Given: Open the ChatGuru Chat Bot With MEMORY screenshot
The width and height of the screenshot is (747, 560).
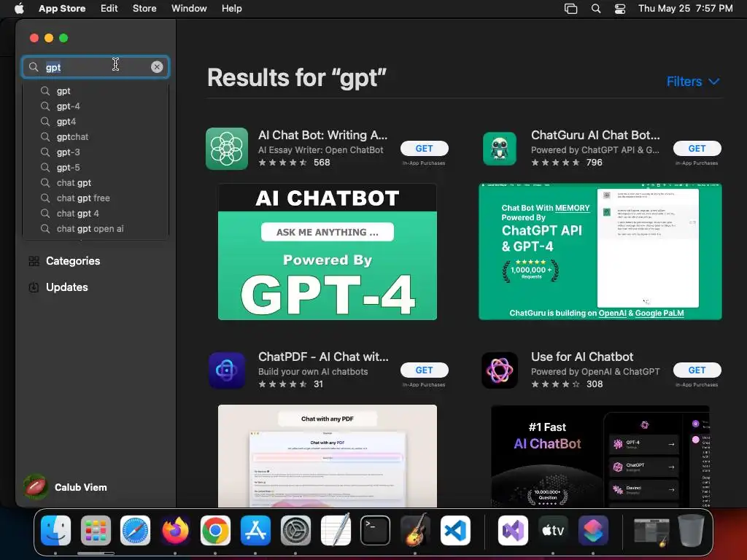Looking at the screenshot, I should [600, 252].
